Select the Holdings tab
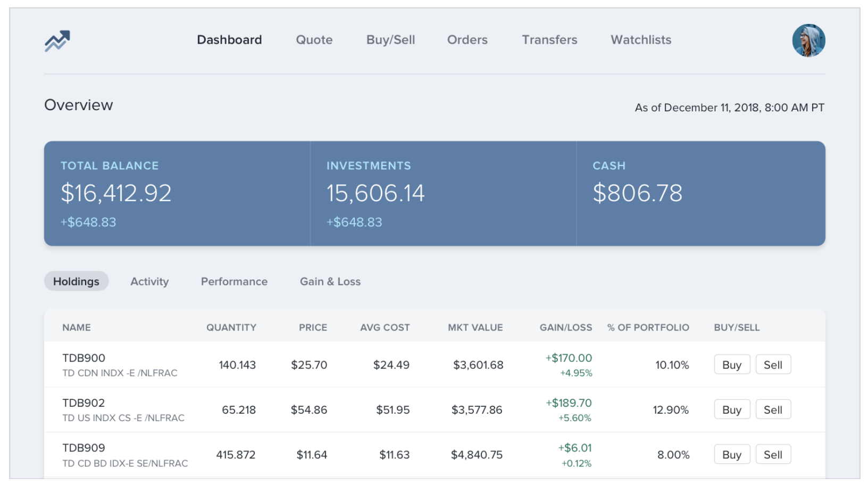 click(x=76, y=281)
